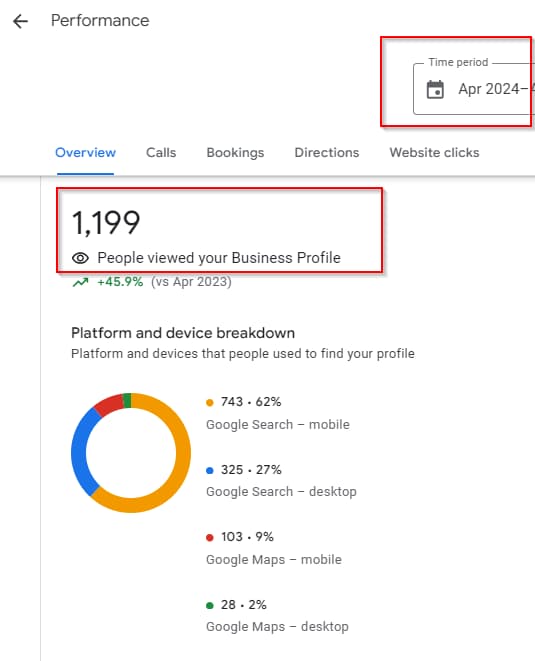535x661 pixels.
Task: Open the Calls tab
Action: tap(161, 153)
